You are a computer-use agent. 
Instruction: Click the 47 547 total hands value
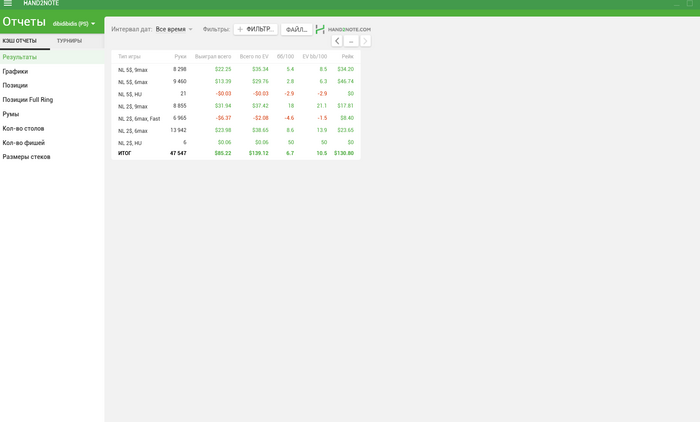[x=178, y=153]
